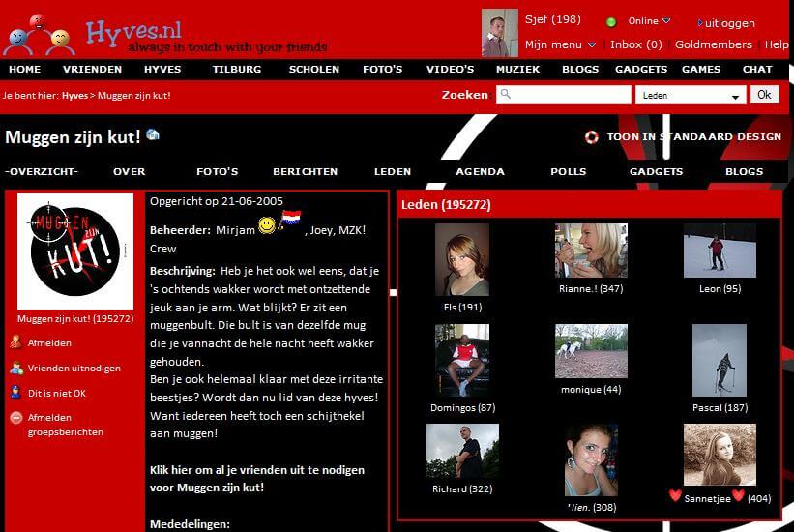The height and width of the screenshot is (532, 794).
Task: Expand the Mijn menu dropdown
Action: pyautogui.click(x=592, y=45)
